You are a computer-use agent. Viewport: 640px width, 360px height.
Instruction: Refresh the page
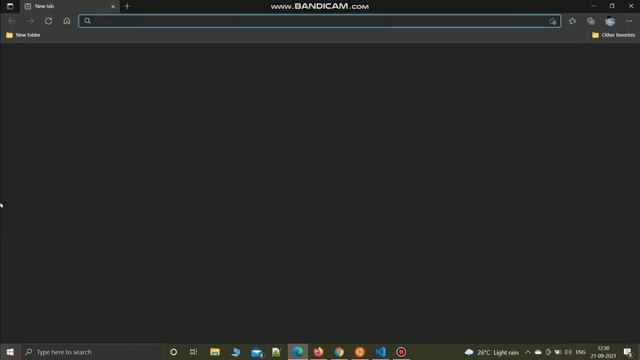click(48, 21)
